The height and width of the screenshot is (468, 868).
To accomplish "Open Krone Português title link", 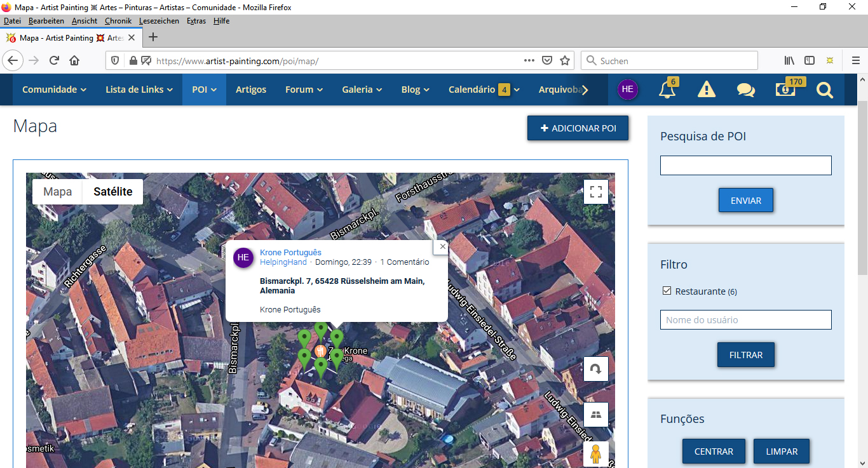I will point(290,253).
